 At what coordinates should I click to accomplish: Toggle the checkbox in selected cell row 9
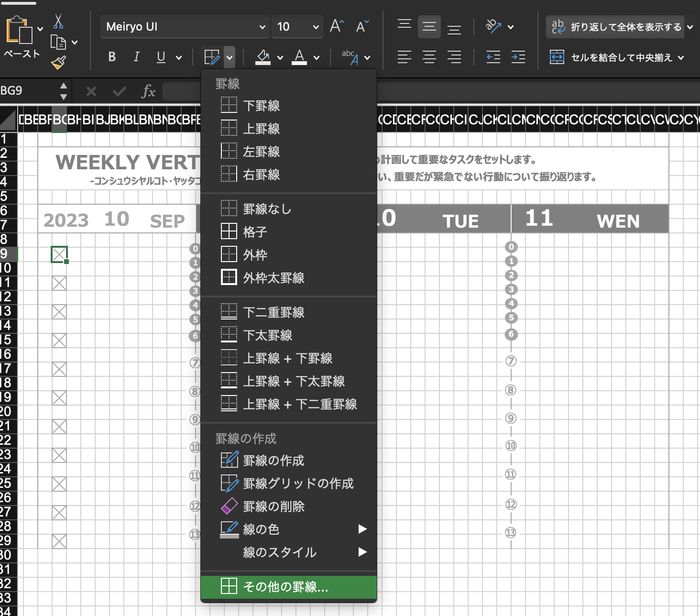coord(59,254)
